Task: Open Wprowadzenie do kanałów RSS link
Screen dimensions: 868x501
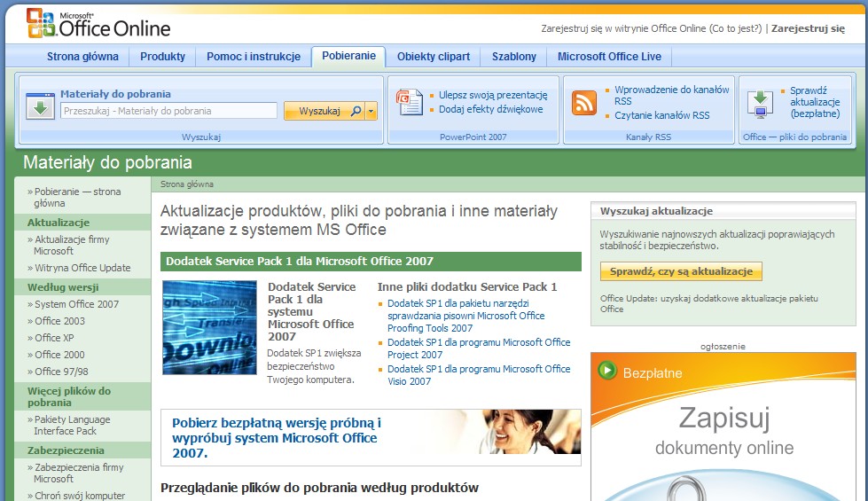Action: click(672, 95)
